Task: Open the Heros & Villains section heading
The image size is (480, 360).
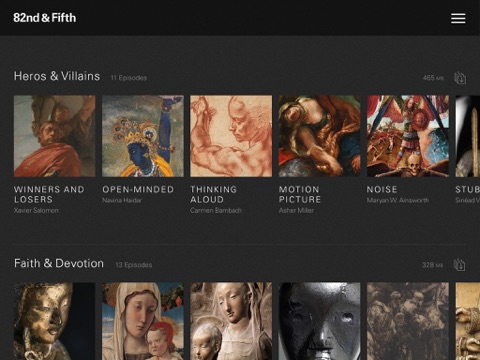Action: [x=57, y=76]
